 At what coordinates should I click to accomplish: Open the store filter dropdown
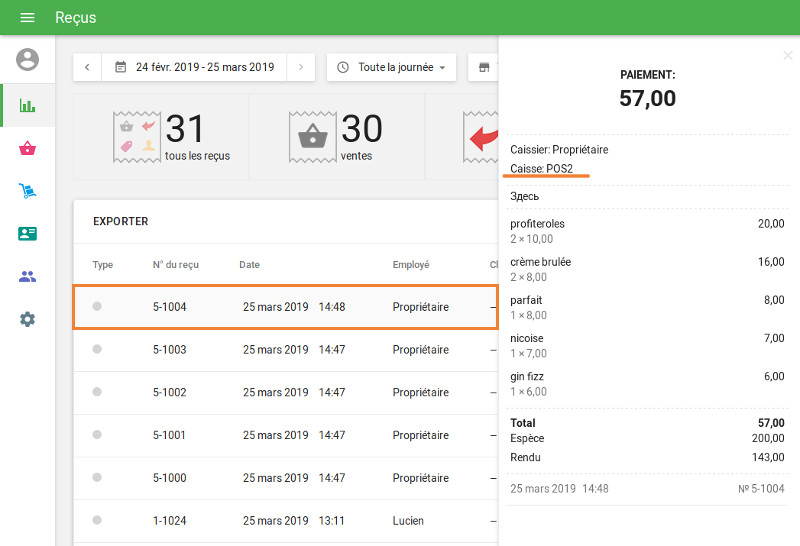tap(484, 67)
